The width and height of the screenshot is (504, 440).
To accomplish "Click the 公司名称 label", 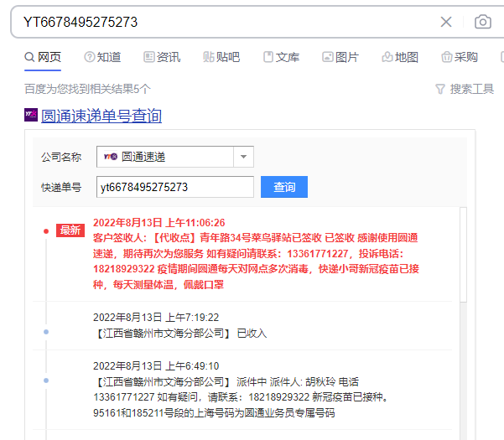I will point(61,157).
